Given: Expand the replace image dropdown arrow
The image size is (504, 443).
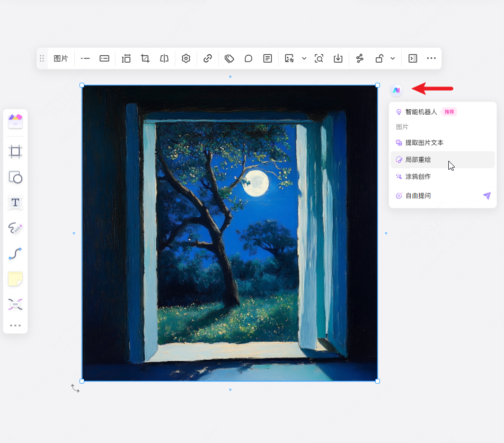Looking at the screenshot, I should [x=304, y=58].
